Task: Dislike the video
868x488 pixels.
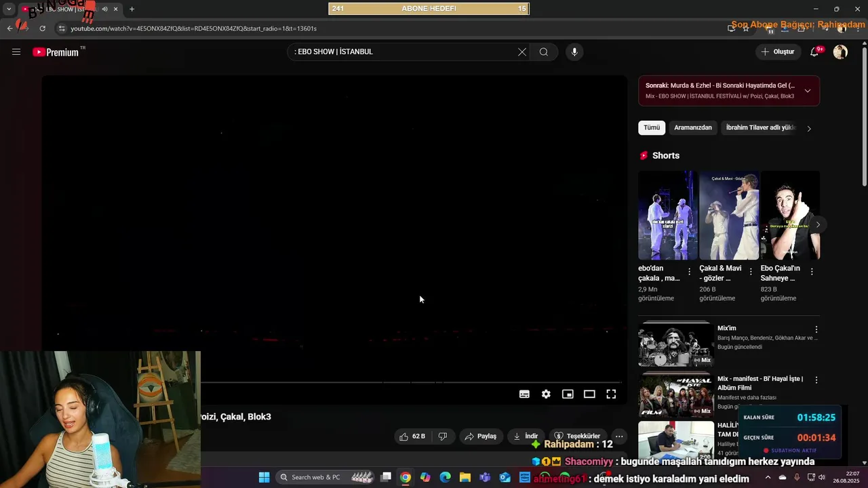Action: click(443, 436)
